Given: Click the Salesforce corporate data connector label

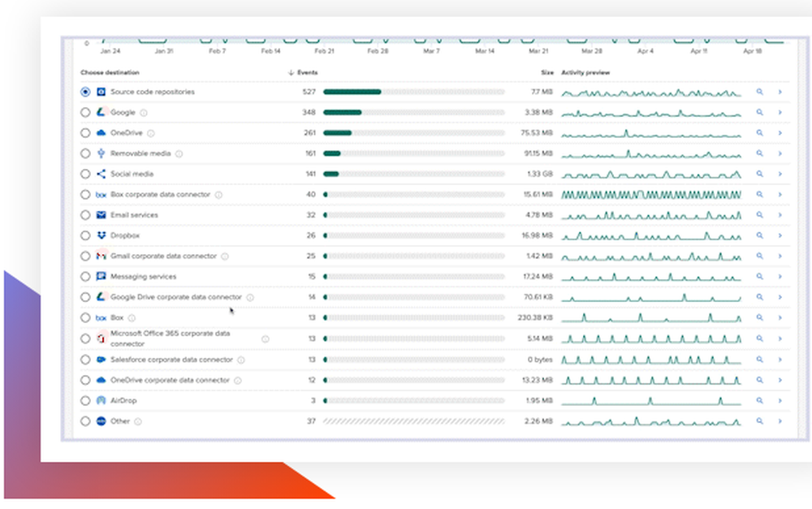Looking at the screenshot, I should 171,360.
